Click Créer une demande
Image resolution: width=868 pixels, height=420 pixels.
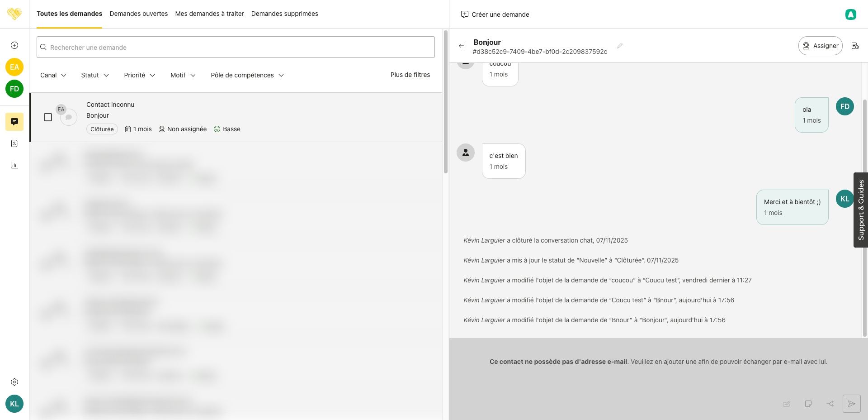click(x=495, y=14)
